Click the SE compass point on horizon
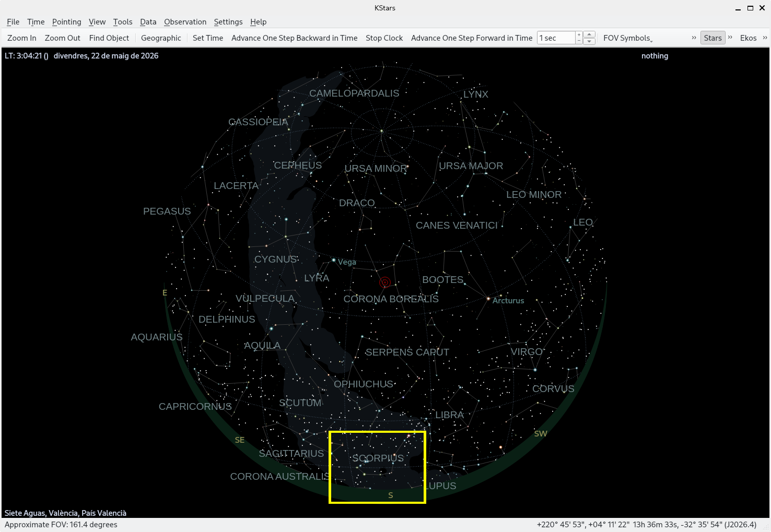The image size is (771, 532). coord(240,440)
